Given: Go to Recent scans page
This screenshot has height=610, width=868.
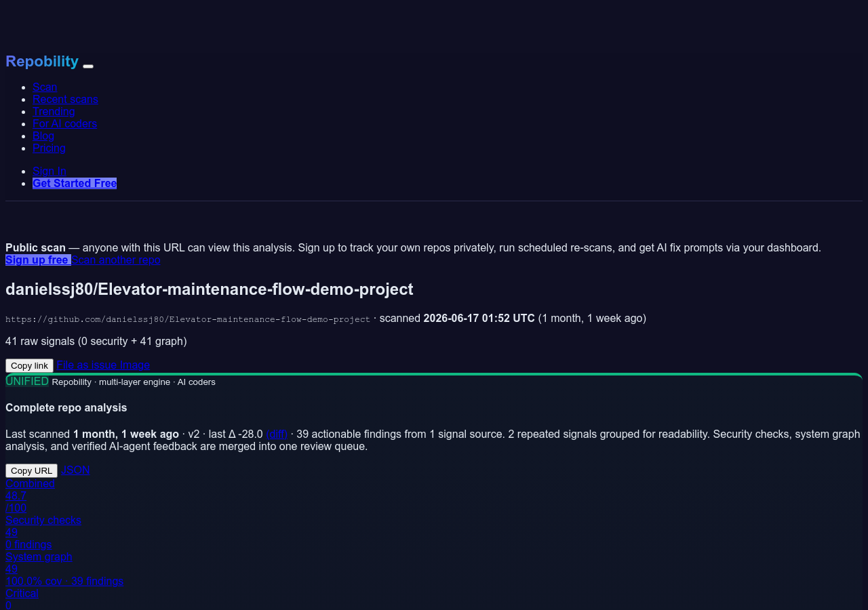Looking at the screenshot, I should (65, 99).
